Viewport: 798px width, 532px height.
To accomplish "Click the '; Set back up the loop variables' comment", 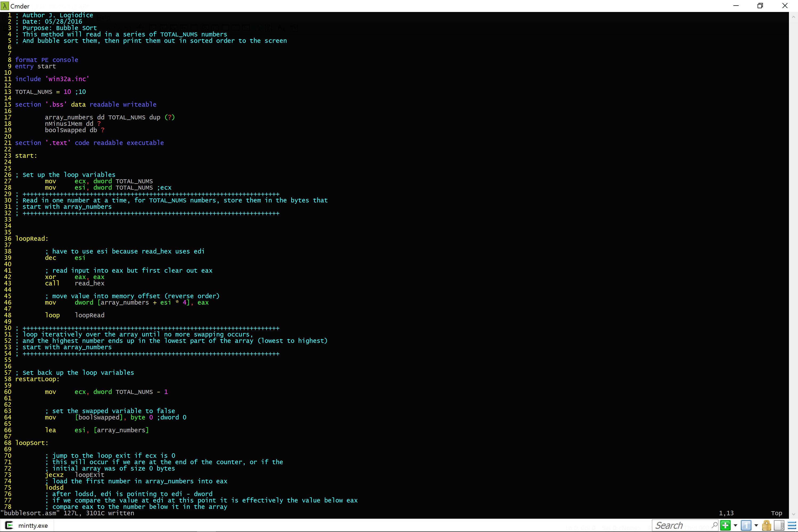I will pos(75,373).
